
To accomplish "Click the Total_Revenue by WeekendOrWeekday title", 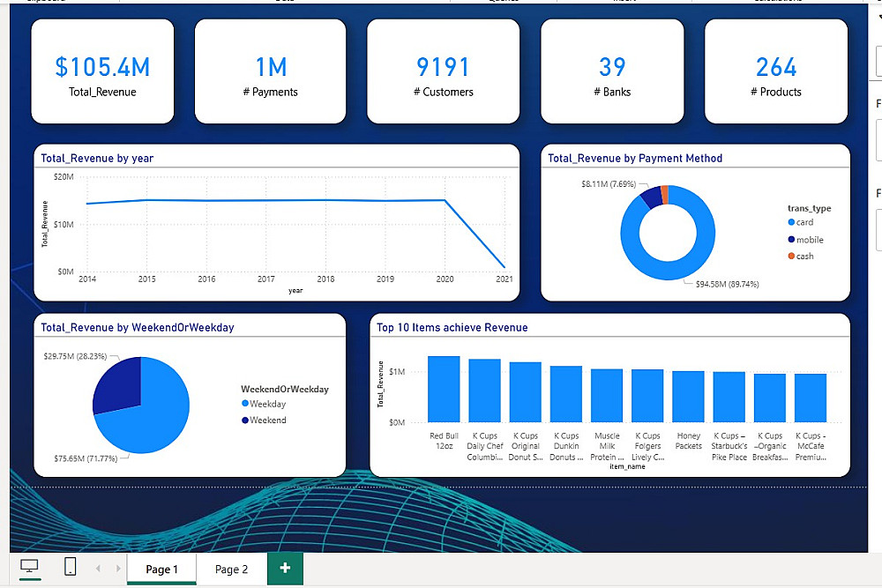I will (138, 328).
